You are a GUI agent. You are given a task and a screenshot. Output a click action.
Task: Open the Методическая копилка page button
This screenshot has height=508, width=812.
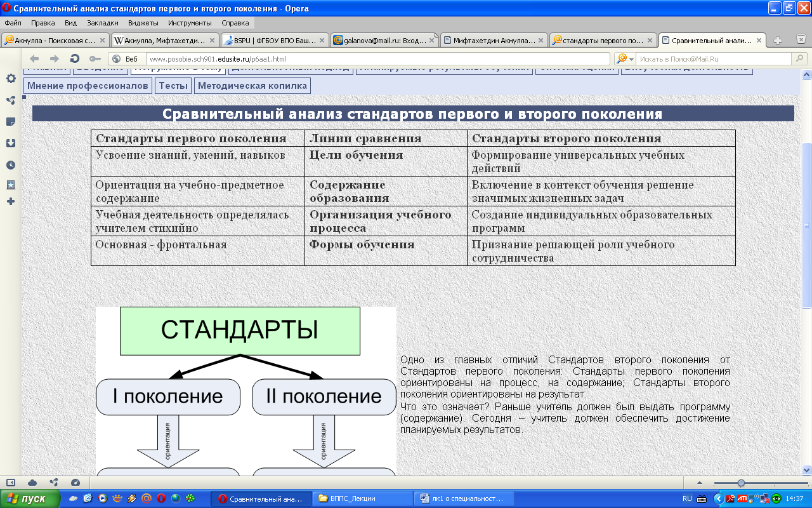pos(252,85)
